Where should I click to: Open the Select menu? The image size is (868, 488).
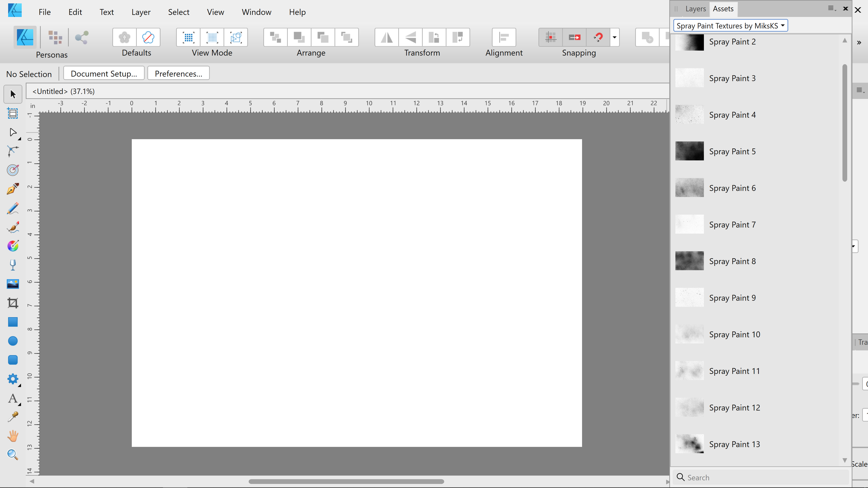point(179,12)
